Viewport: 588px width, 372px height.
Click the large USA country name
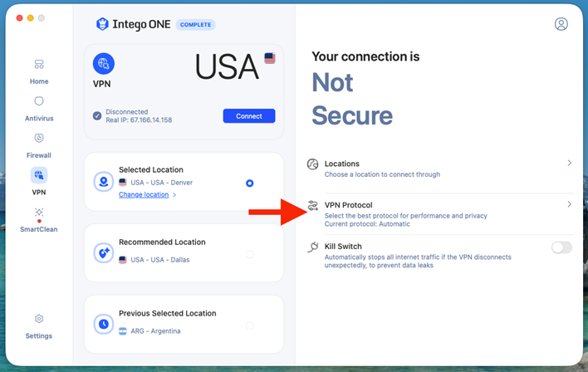click(227, 66)
